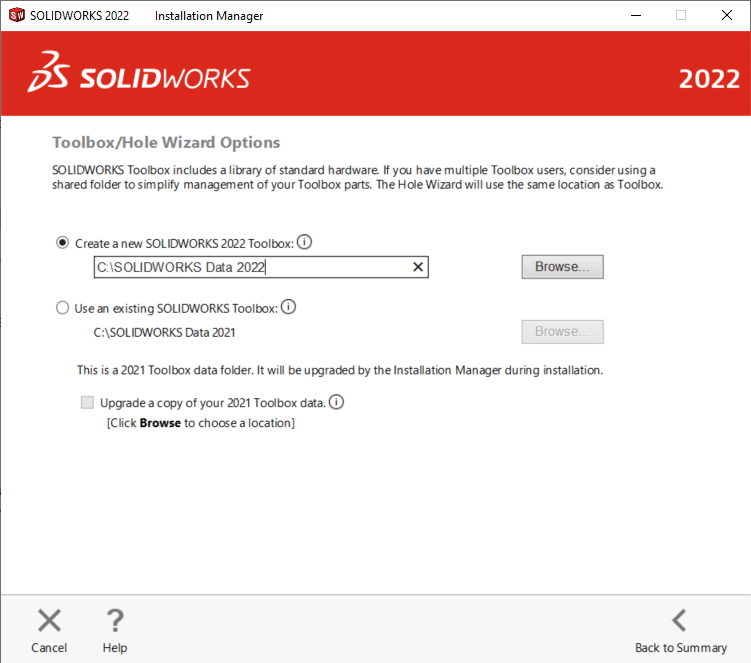Select Create a new SOLIDWORKS 2022 Toolbox
Image resolution: width=751 pixels, height=663 pixels.
click(x=63, y=243)
